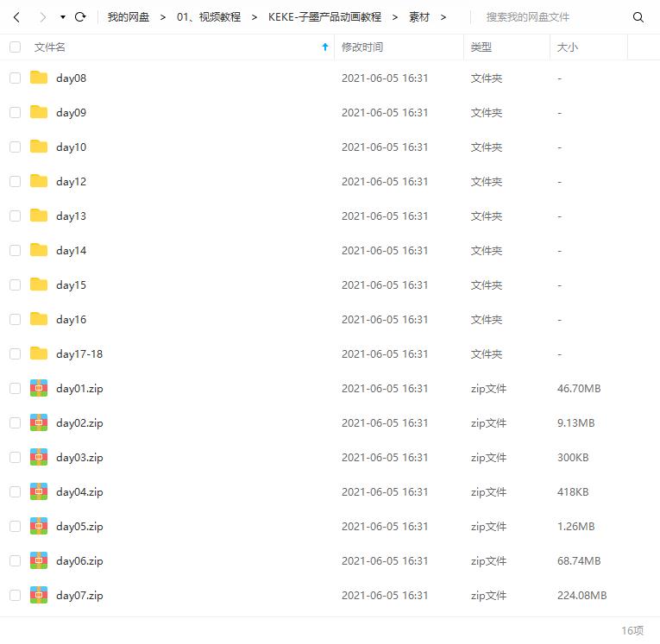The image size is (660, 644).
Task: Click the search magnifier icon
Action: tap(638, 17)
